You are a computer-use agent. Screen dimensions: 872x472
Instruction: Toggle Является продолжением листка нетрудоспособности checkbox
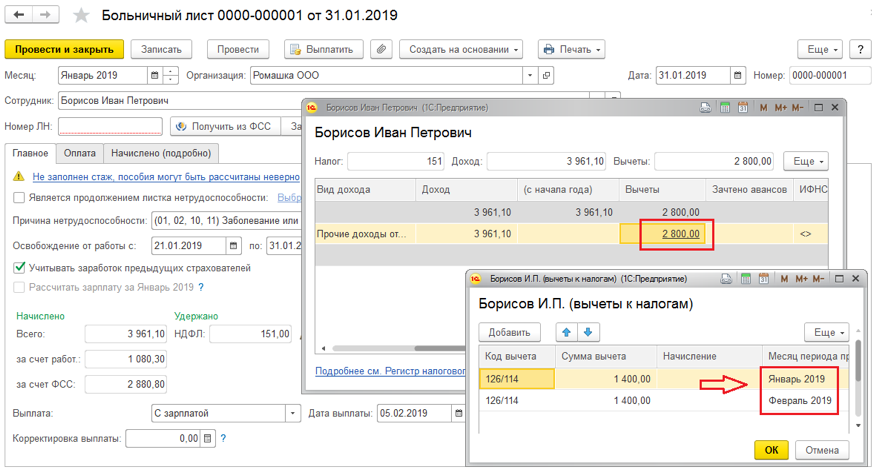click(x=19, y=198)
